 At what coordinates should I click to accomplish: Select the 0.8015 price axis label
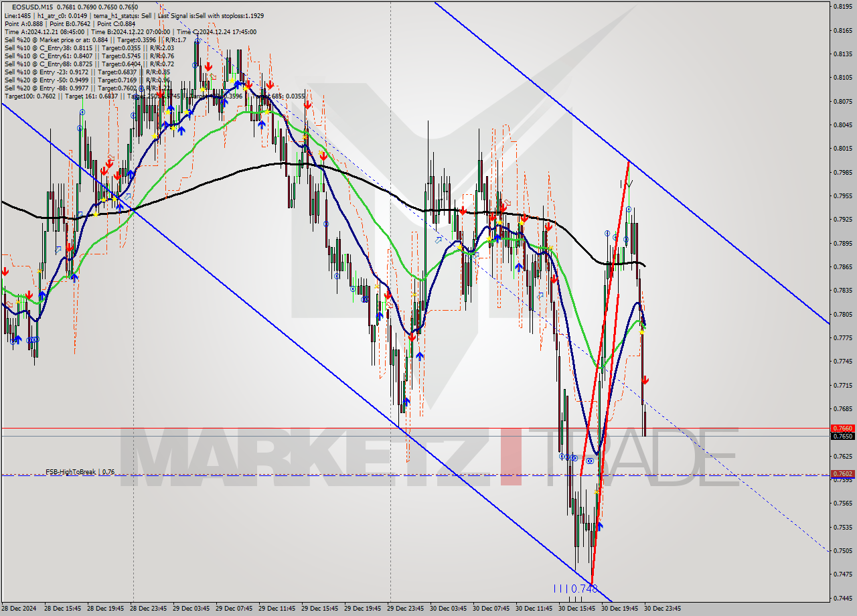pyautogui.click(x=843, y=149)
